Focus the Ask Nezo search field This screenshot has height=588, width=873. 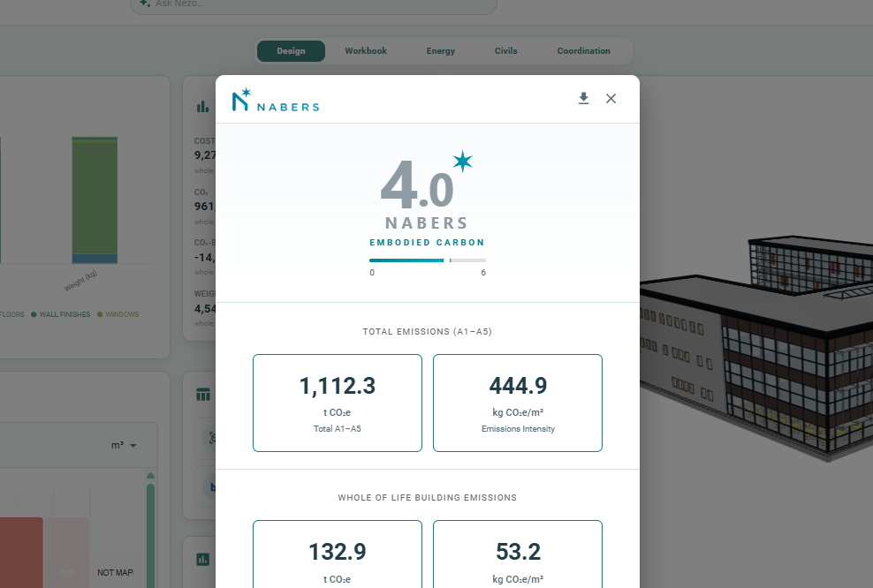click(314, 4)
